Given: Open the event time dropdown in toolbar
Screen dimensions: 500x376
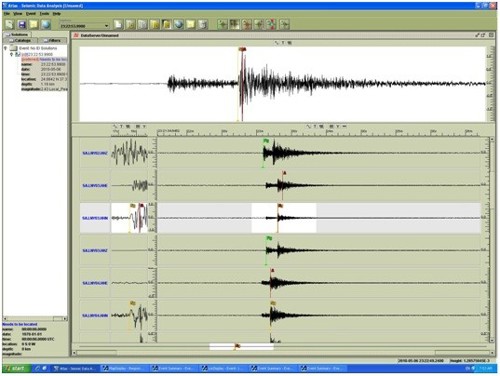Looking at the screenshot, I should 106,26.
